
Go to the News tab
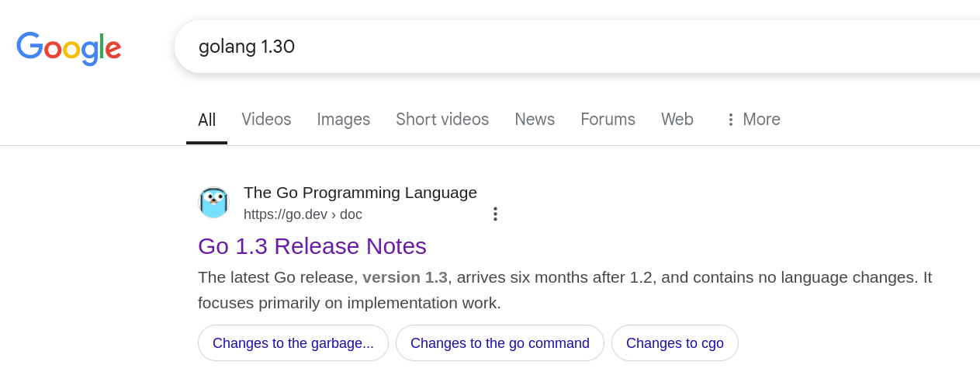[x=535, y=120]
